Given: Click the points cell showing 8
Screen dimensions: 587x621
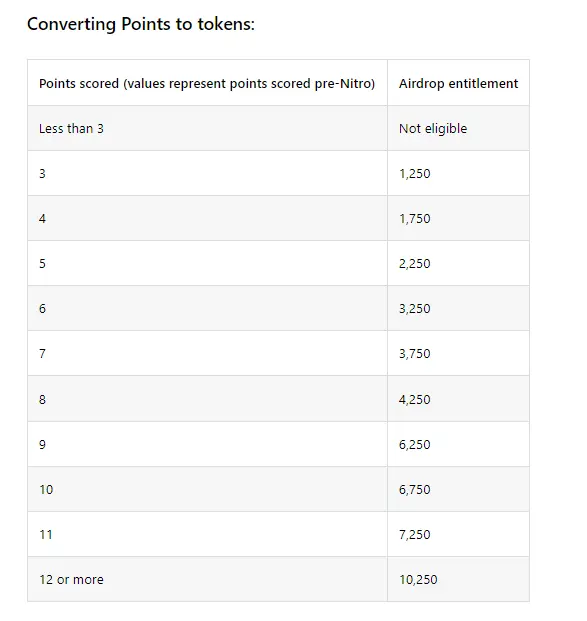Looking at the screenshot, I should click(x=207, y=399).
